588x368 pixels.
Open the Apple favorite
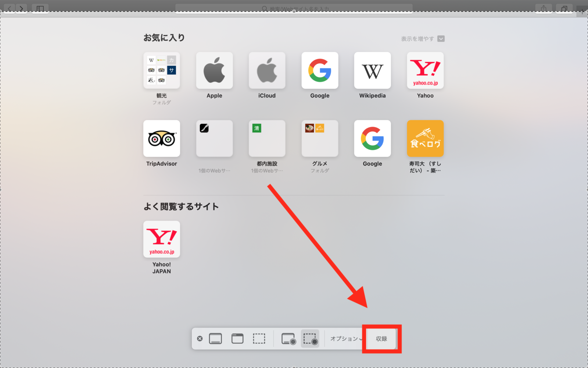click(x=214, y=70)
